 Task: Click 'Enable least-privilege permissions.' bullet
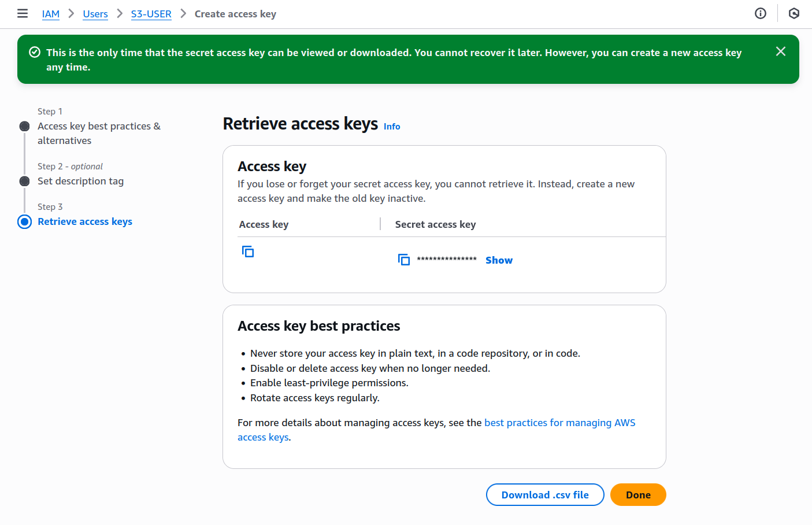tap(329, 383)
